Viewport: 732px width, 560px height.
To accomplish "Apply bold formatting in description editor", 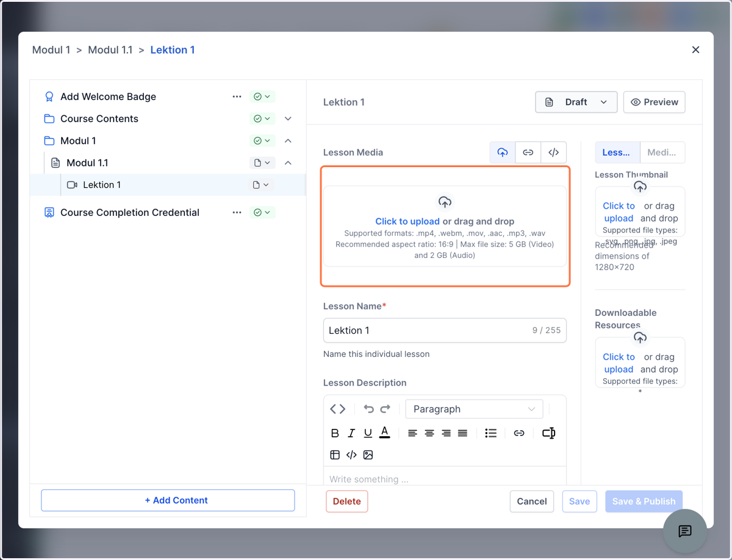I will [335, 433].
